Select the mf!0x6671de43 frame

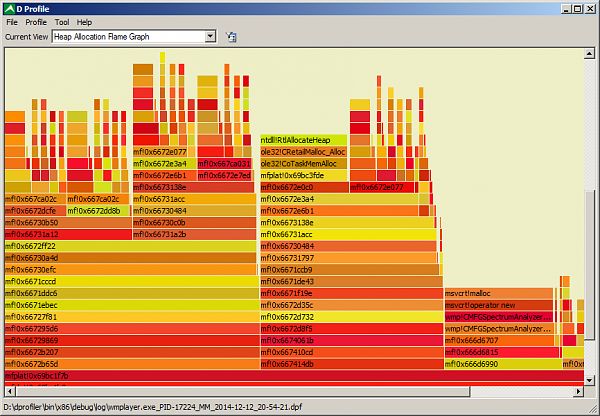point(351,282)
